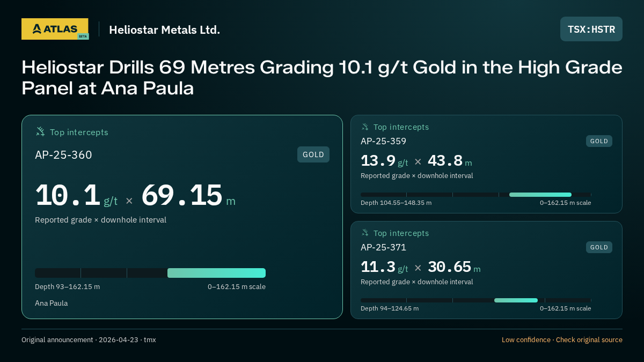Click the drill icon above AP-25-371
The height and width of the screenshot is (362, 644).
pos(365,233)
